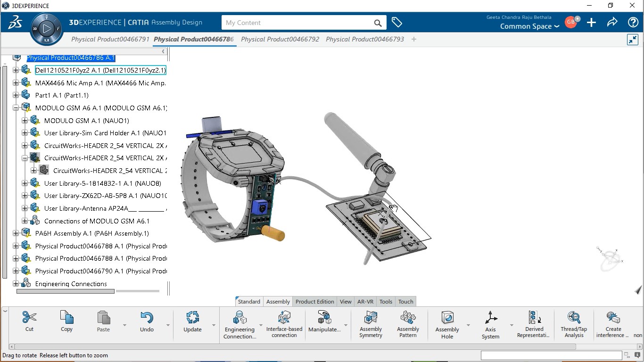Expand the Dell1210521F0yz2 A.1 node
The height and width of the screenshot is (362, 644).
pyautogui.click(x=16, y=70)
